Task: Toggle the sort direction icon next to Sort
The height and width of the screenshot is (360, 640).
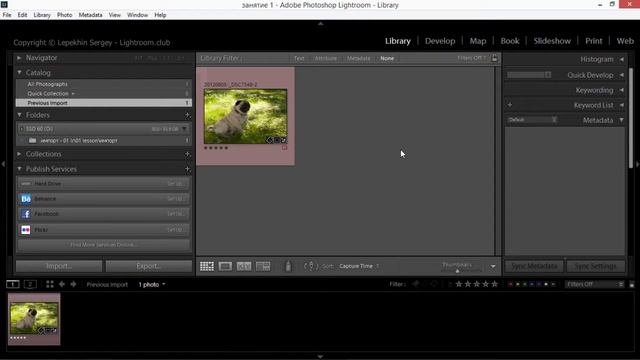Action: pos(311,266)
